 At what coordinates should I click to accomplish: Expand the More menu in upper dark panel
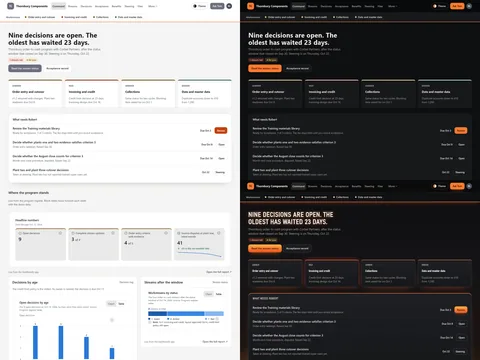coord(392,6)
